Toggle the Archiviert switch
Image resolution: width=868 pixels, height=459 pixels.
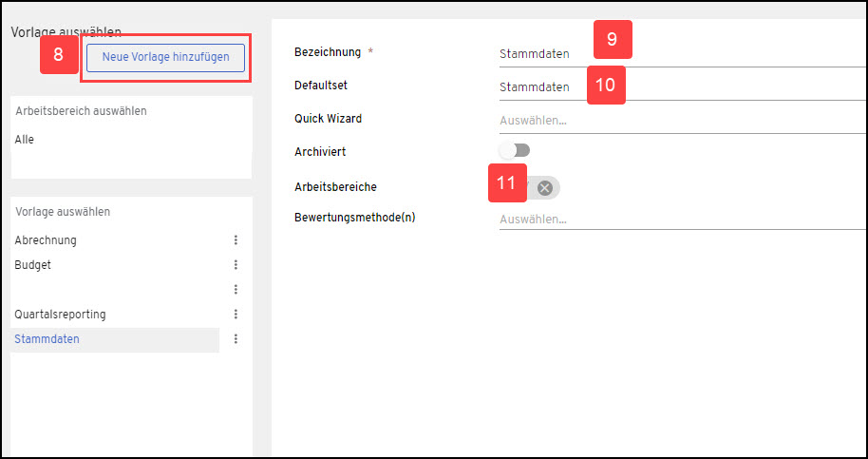tap(515, 150)
